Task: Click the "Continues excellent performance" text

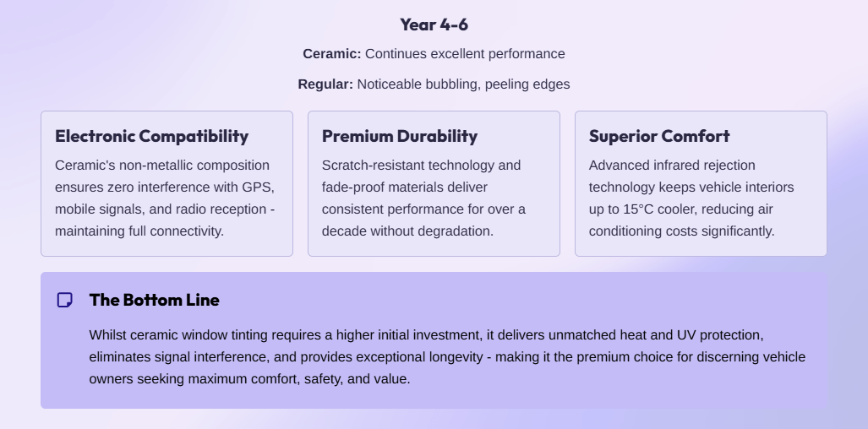Action: tap(465, 54)
